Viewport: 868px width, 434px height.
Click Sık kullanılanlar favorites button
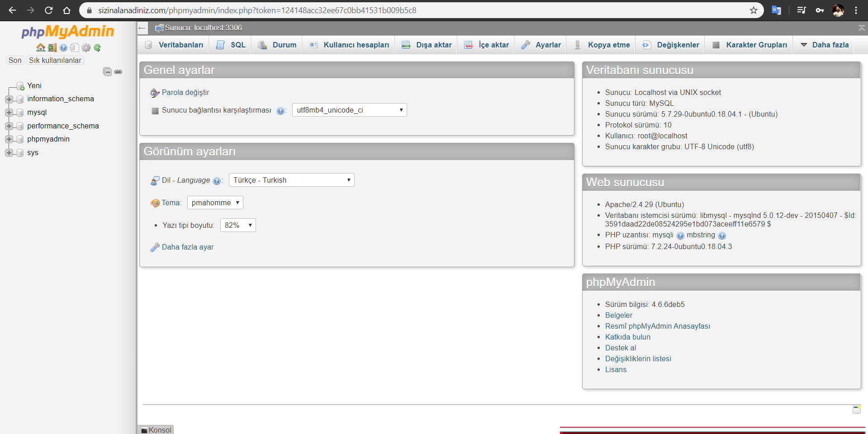[x=55, y=60]
